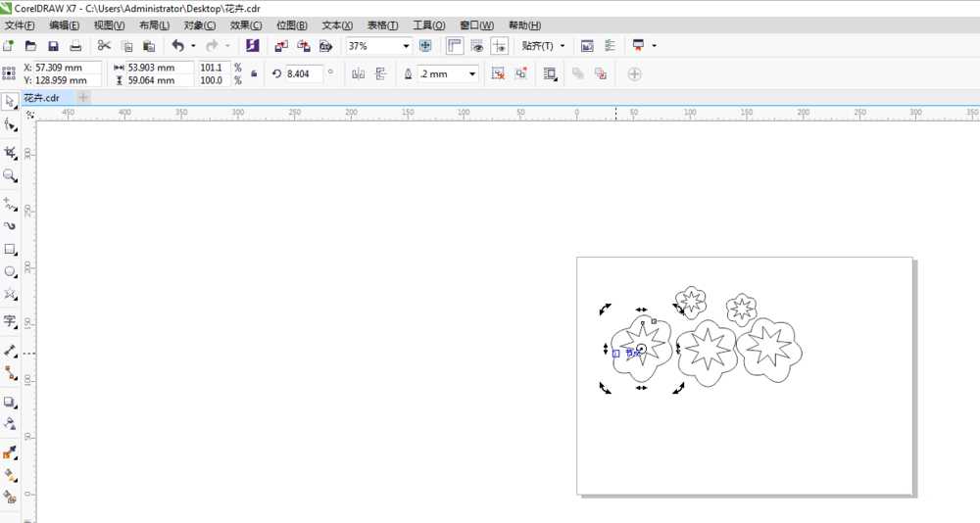Image resolution: width=980 pixels, height=523 pixels.
Task: Expand the outline width .2 mm dropdown
Action: tap(472, 73)
